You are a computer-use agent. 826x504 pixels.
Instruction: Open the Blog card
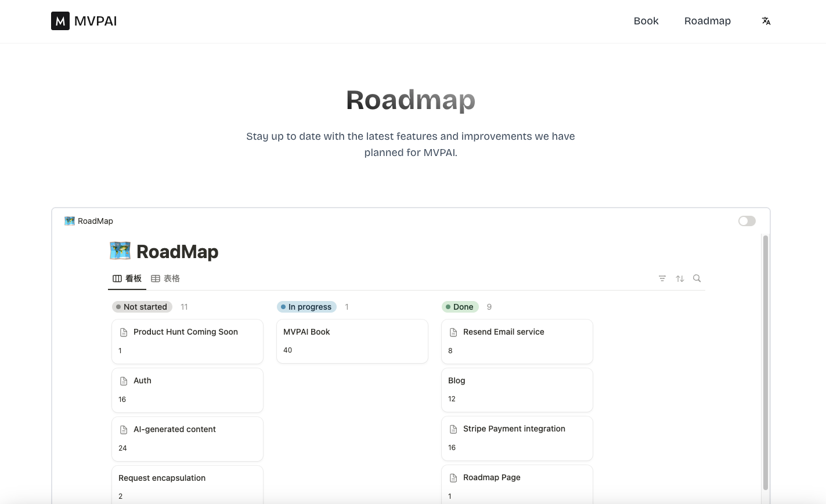point(517,390)
